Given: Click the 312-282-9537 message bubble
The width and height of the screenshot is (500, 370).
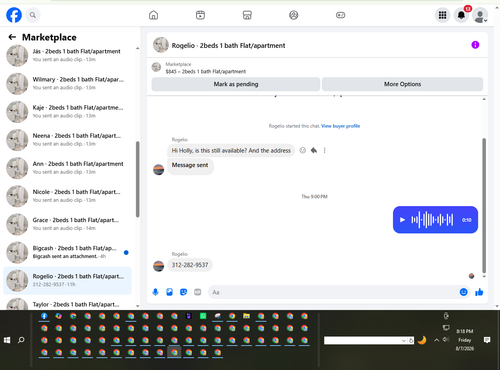Looking at the screenshot, I should [190, 265].
